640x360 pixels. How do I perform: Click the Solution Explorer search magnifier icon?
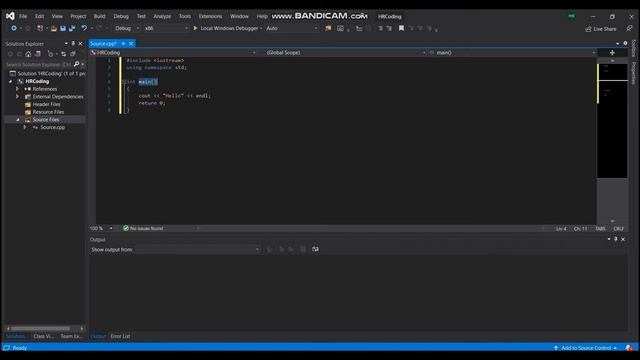76,64
